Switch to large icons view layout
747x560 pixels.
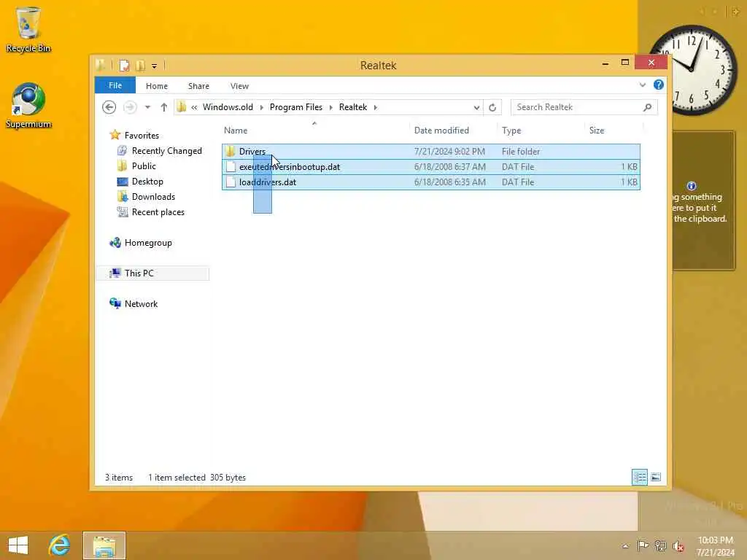click(656, 477)
